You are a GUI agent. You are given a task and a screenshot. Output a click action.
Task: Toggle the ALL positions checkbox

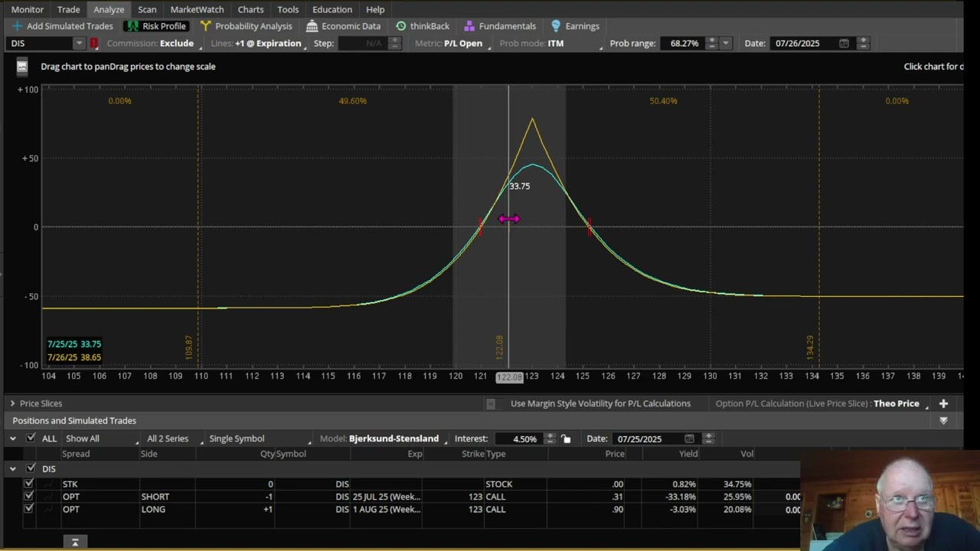31,439
